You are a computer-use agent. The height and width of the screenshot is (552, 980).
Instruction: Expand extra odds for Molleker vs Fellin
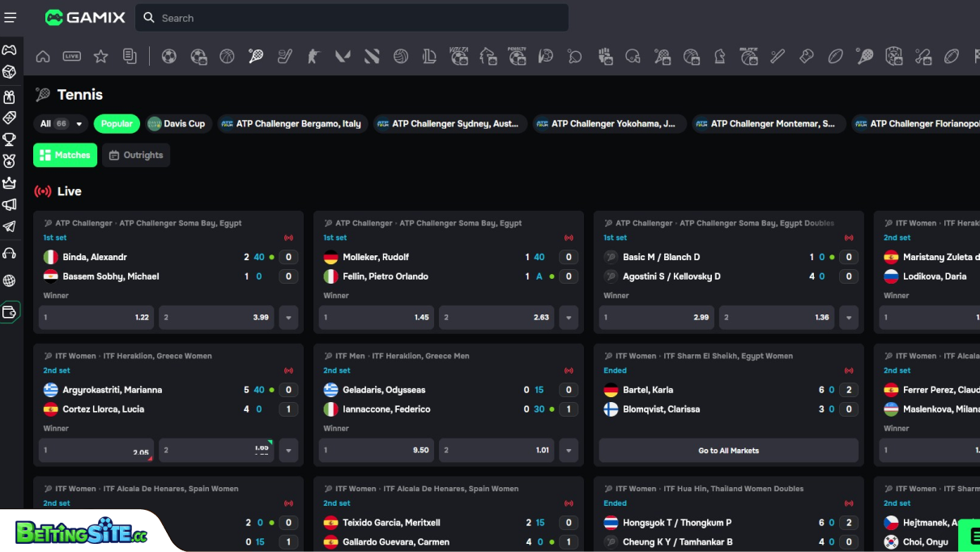pyautogui.click(x=569, y=318)
